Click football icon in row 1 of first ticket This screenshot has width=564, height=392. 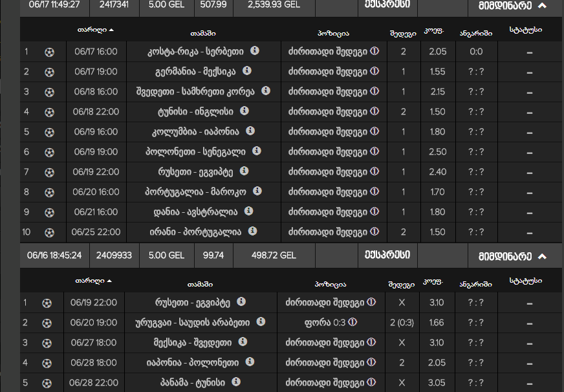[49, 52]
